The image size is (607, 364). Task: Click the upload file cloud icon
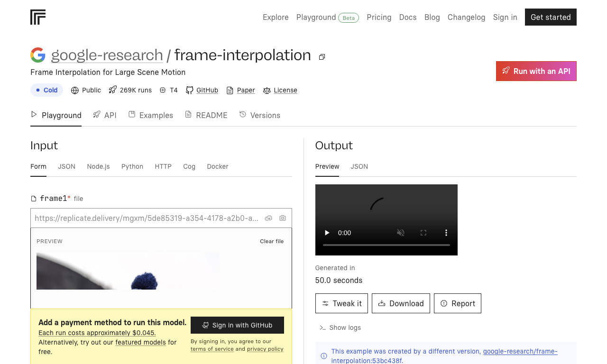pos(268,218)
